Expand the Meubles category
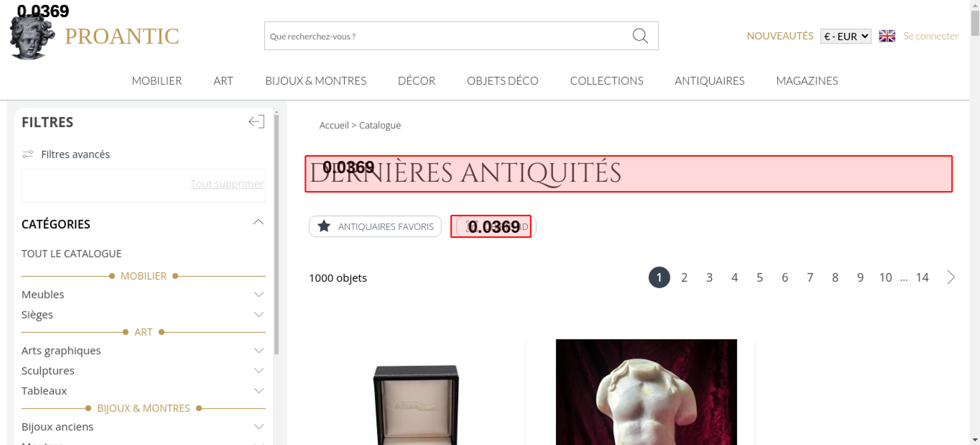Viewport: 980px width, 445px height. point(259,295)
